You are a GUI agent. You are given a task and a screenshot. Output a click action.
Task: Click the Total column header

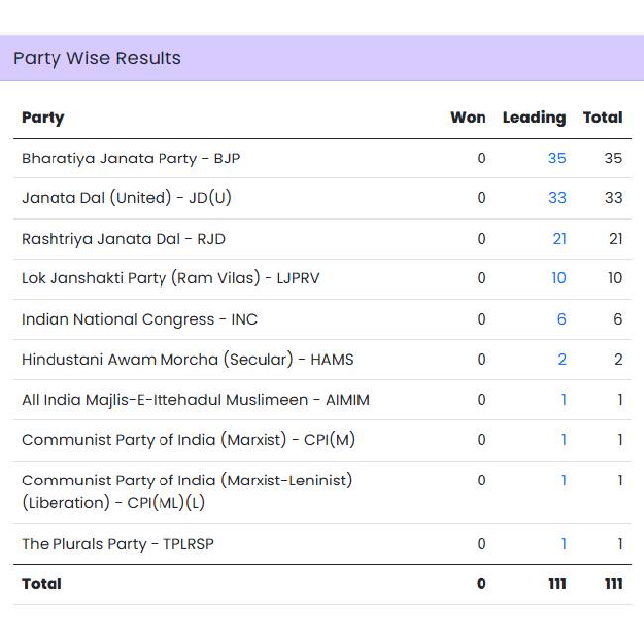602,117
